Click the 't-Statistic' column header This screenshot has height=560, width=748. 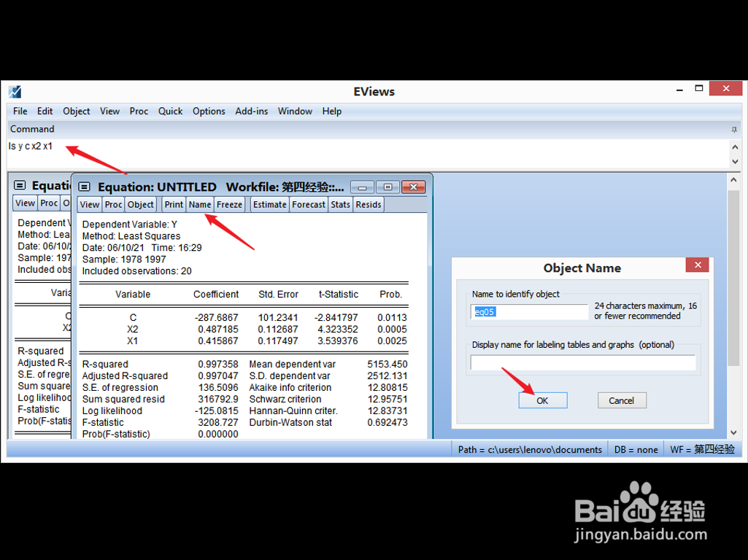click(338, 294)
